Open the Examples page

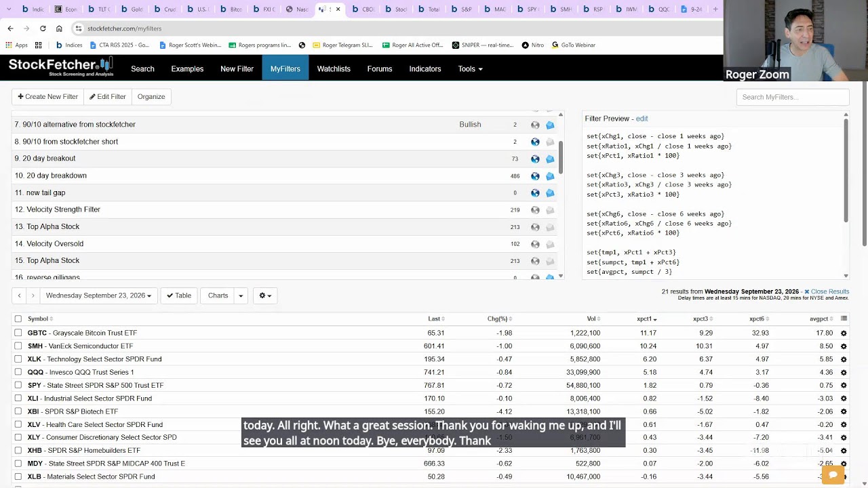[x=187, y=68]
